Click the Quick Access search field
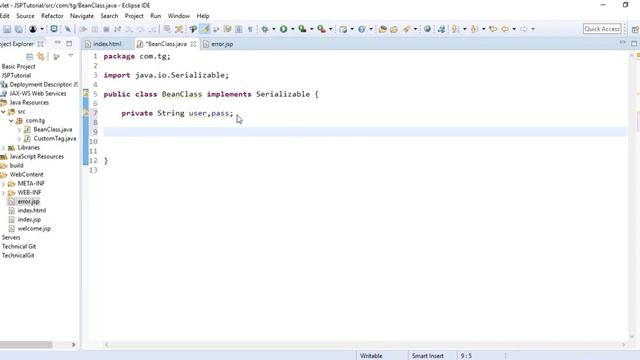The image size is (640, 360). [602, 29]
